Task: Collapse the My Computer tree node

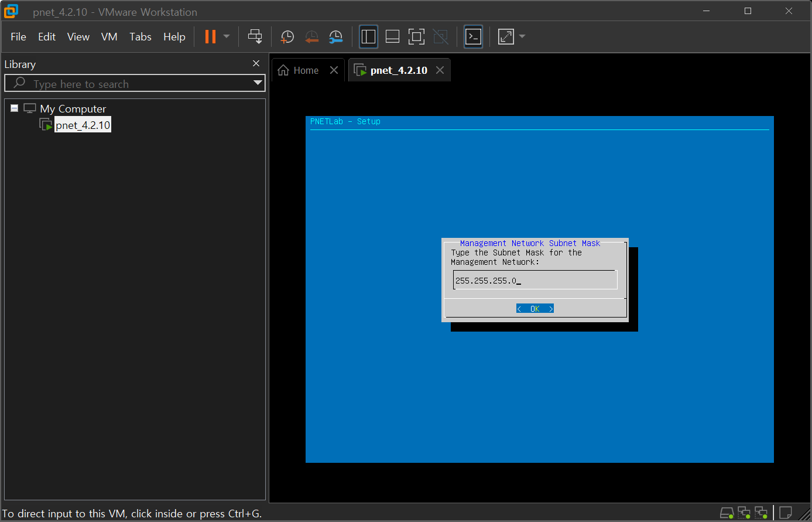Action: click(15, 108)
